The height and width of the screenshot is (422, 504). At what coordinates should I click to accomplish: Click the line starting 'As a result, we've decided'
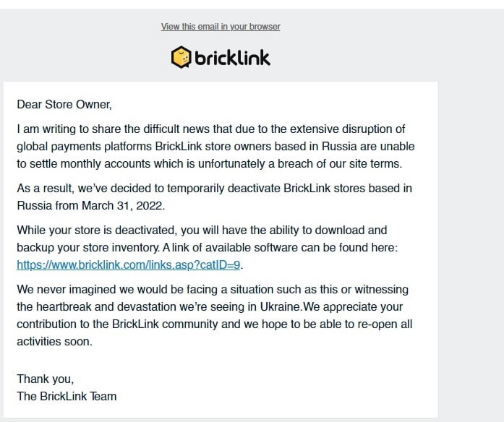click(214, 188)
